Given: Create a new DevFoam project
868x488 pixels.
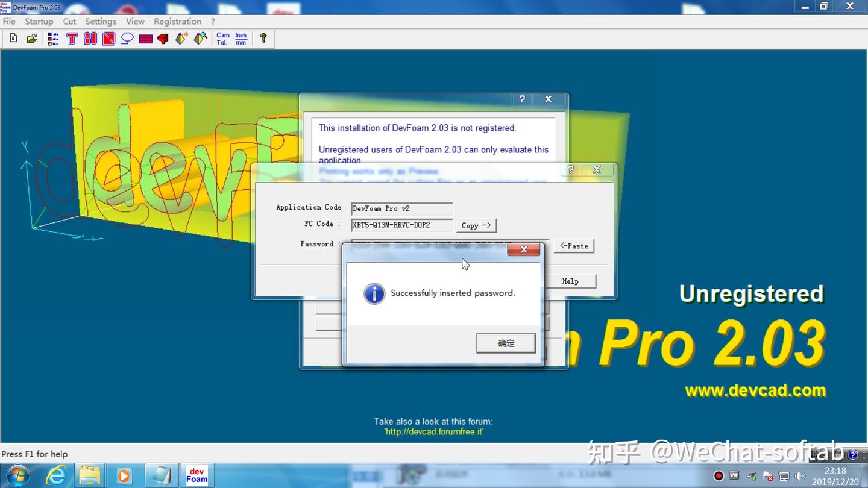Looking at the screenshot, I should point(13,37).
